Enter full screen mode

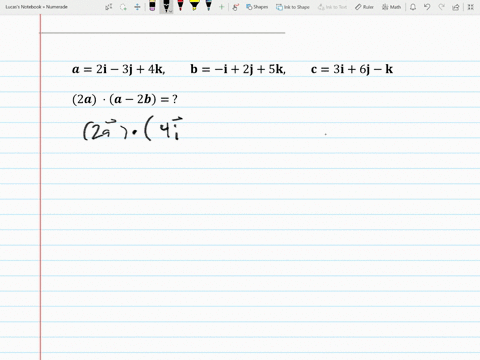click(x=470, y=7)
